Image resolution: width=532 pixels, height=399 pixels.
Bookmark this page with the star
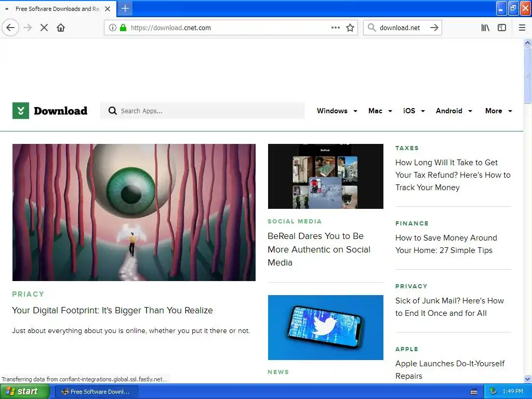pos(350,28)
